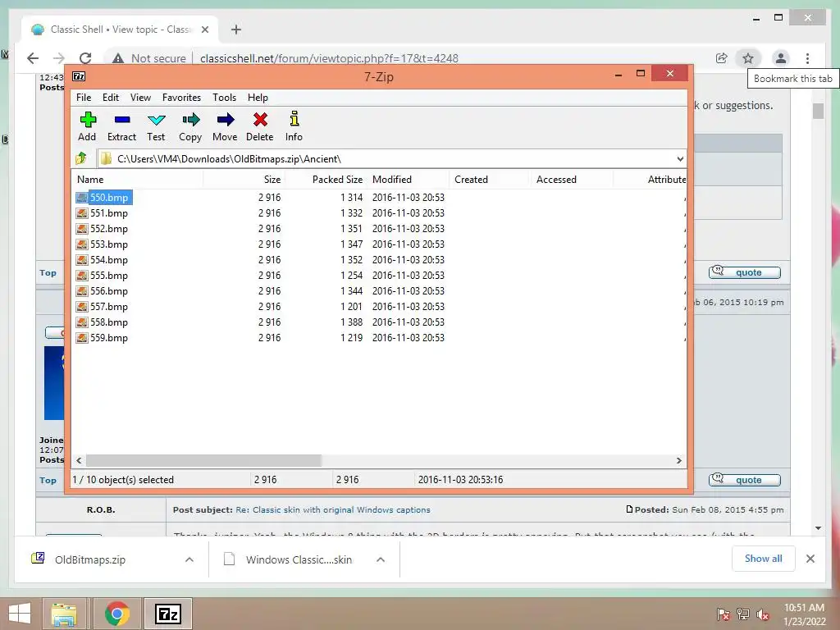Select the 553.bmp file name
Screen dimensions: 840x630
109,244
